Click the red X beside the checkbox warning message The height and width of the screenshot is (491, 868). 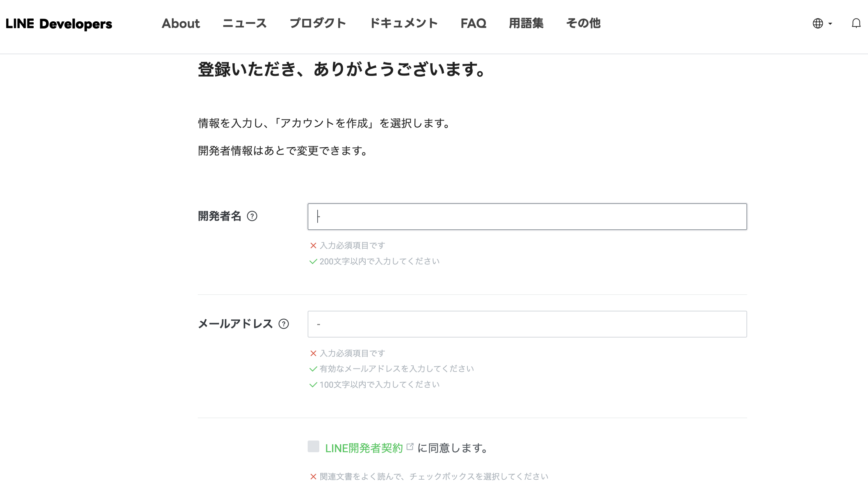pos(313,477)
